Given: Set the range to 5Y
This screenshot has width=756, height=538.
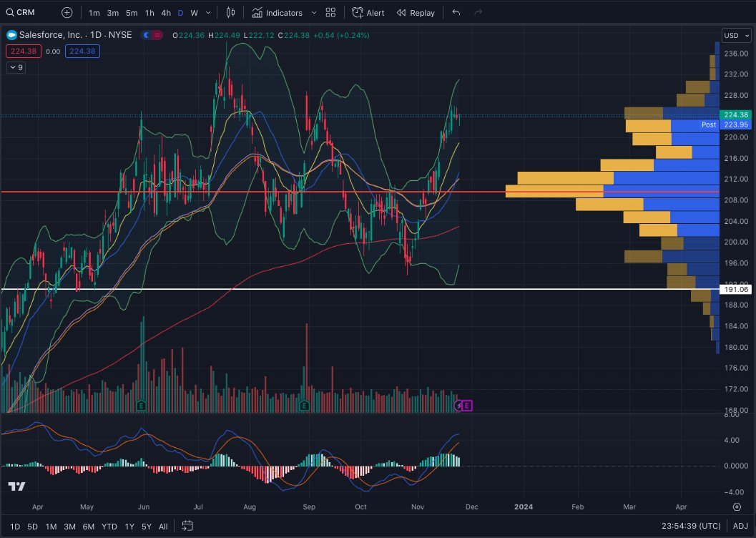Looking at the screenshot, I should pyautogui.click(x=146, y=527).
